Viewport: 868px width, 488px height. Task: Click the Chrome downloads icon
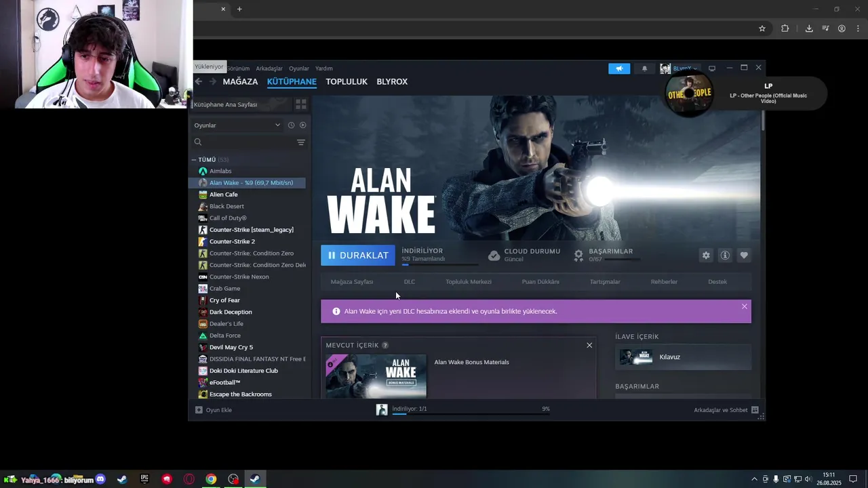coord(809,28)
